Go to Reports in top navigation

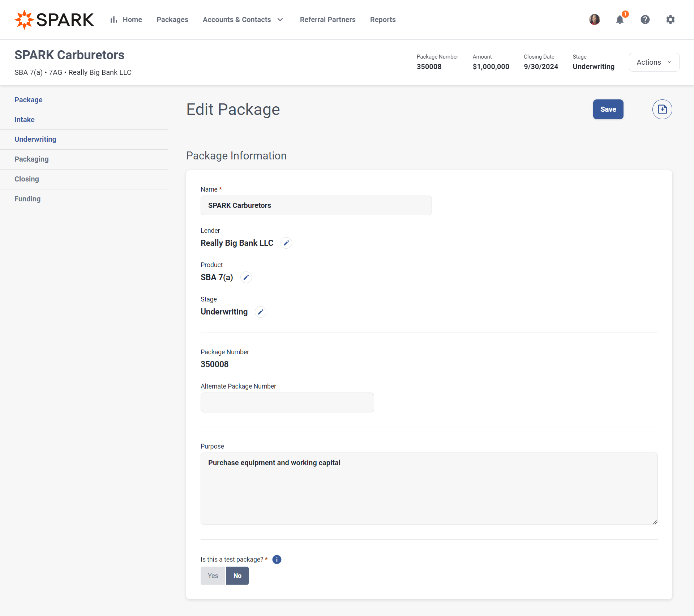(x=382, y=20)
